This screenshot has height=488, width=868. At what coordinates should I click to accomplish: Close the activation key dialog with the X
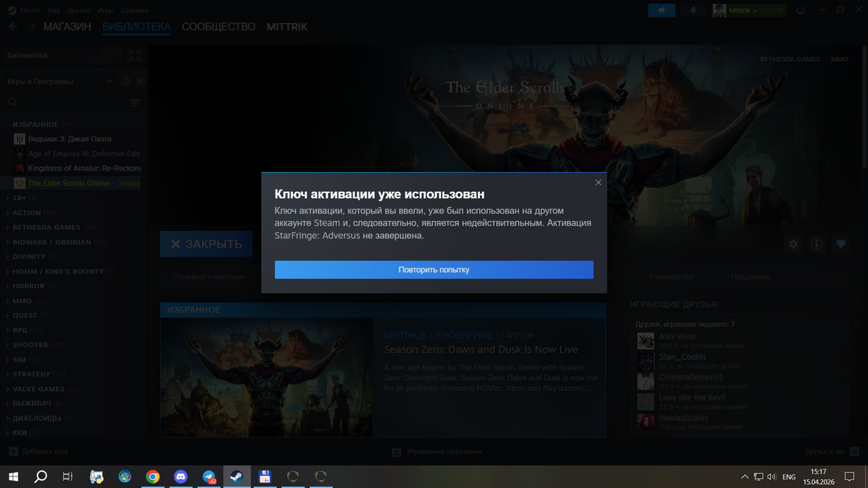598,182
